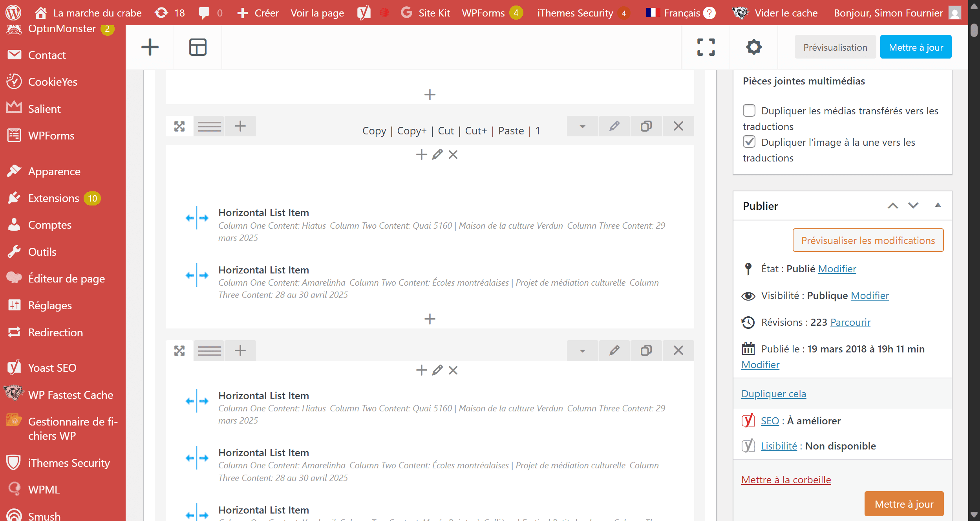Open WP Fastest Cache settings
Image resolution: width=980 pixels, height=521 pixels.
(71, 395)
